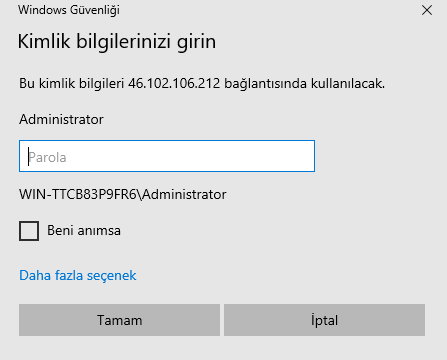The height and width of the screenshot is (360, 447).
Task: Click the empty title bar area beside Windows Güvenliği
Action: click(x=267, y=10)
